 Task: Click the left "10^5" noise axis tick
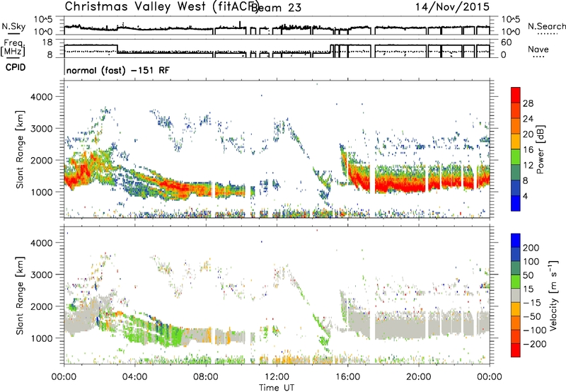click(x=43, y=19)
